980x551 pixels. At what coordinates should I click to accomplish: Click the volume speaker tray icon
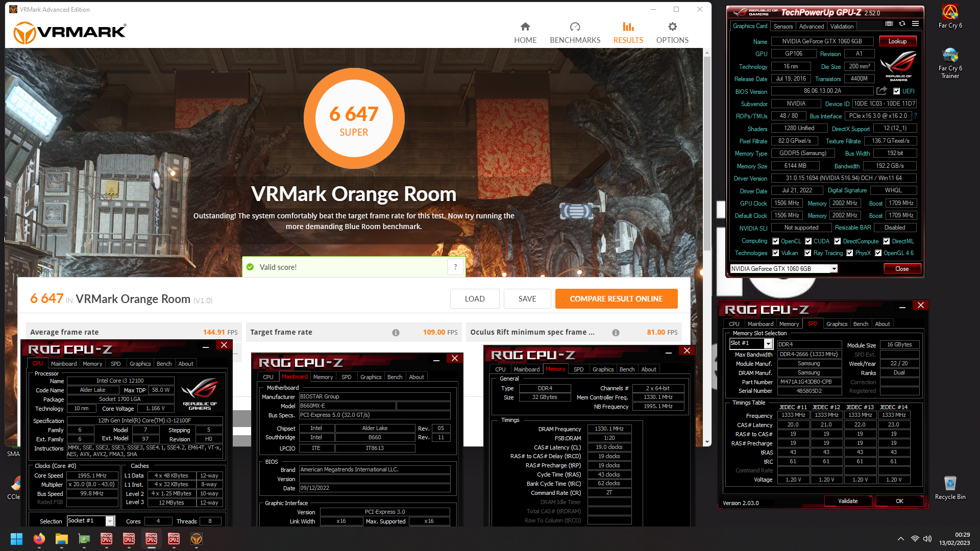pos(927,539)
